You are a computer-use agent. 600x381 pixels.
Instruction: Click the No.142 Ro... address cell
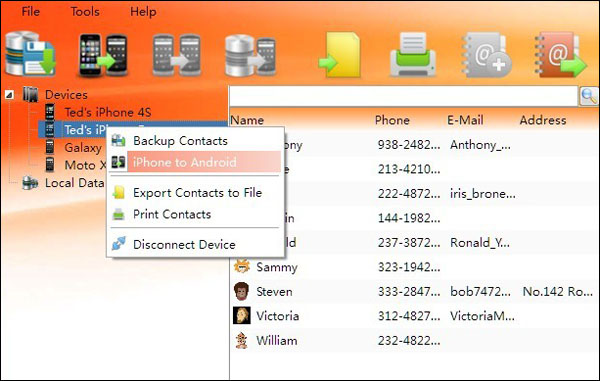click(x=558, y=291)
